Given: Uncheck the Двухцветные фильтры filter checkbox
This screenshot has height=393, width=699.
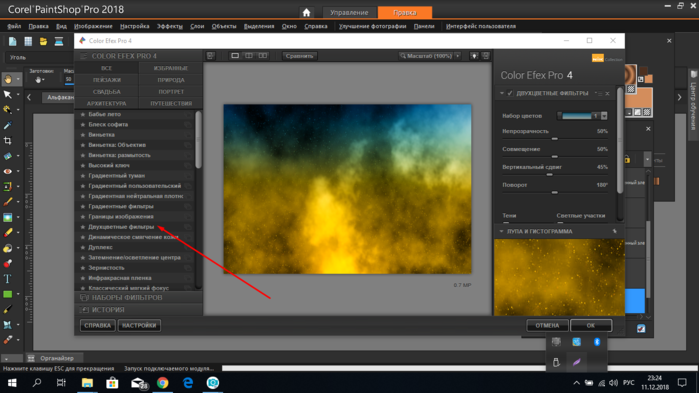Looking at the screenshot, I should coord(510,93).
